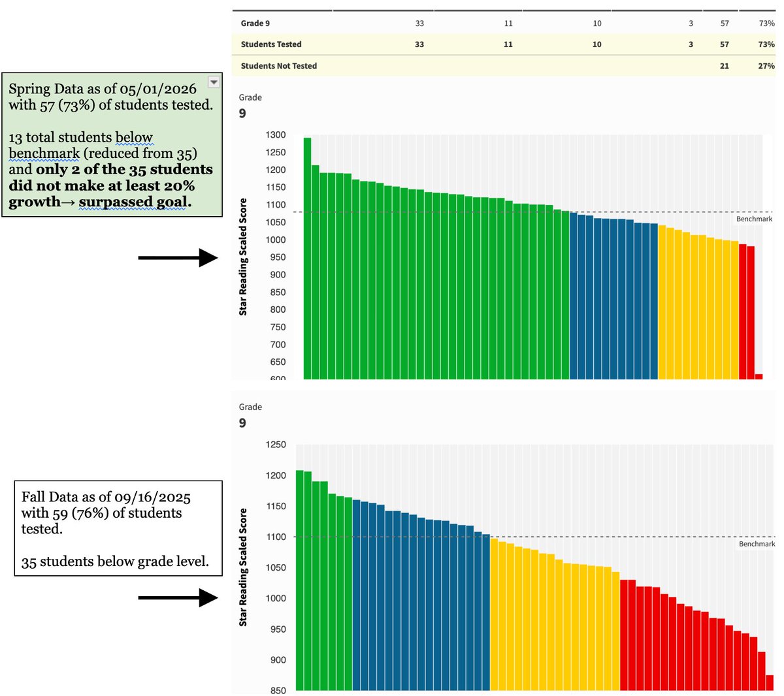The height and width of the screenshot is (696, 784).
Task: Click the 73% value in the Grade 9 row
Action: (x=767, y=24)
